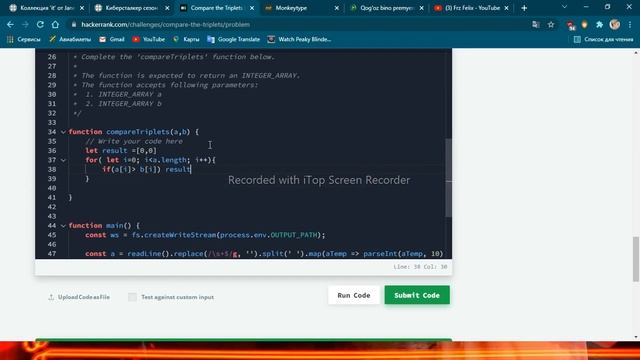This screenshot has height=360, width=640.
Task: Click the empty line 42 number in the gutter
Action: (52, 207)
